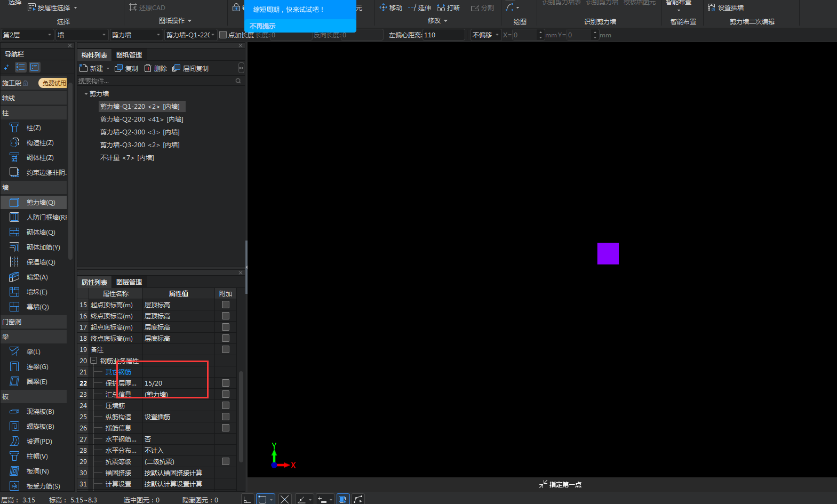Screen dimensions: 837x504
Task: Tick 附加 checkbox for 起点顶标高(m)
Action: click(x=226, y=305)
